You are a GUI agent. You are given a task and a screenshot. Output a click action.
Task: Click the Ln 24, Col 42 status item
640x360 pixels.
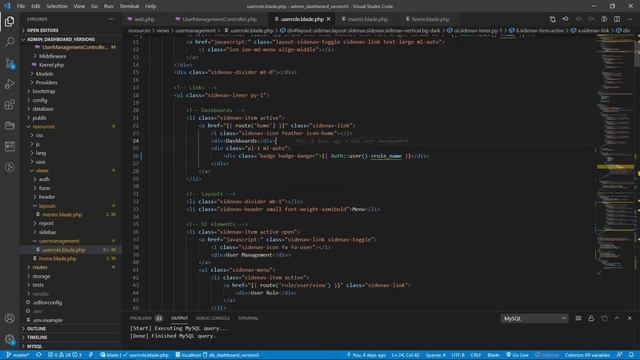[x=405, y=355]
